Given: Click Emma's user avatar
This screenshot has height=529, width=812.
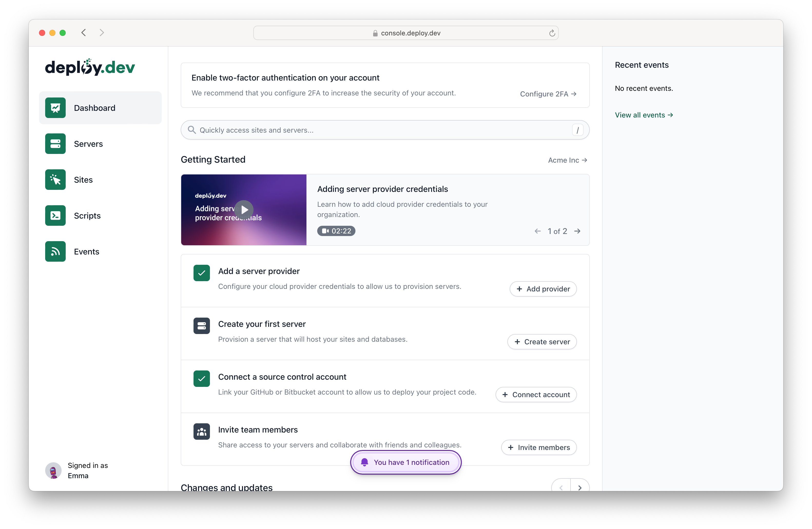Looking at the screenshot, I should (x=53, y=470).
